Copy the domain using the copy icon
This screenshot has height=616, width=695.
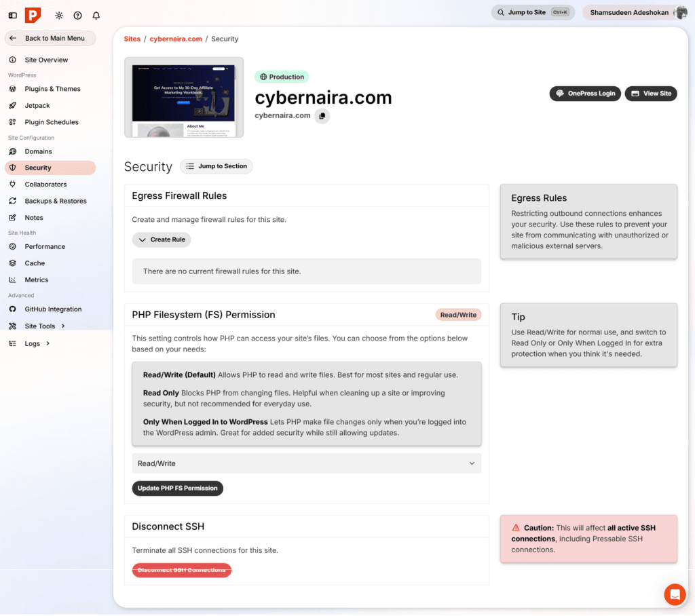pyautogui.click(x=322, y=115)
